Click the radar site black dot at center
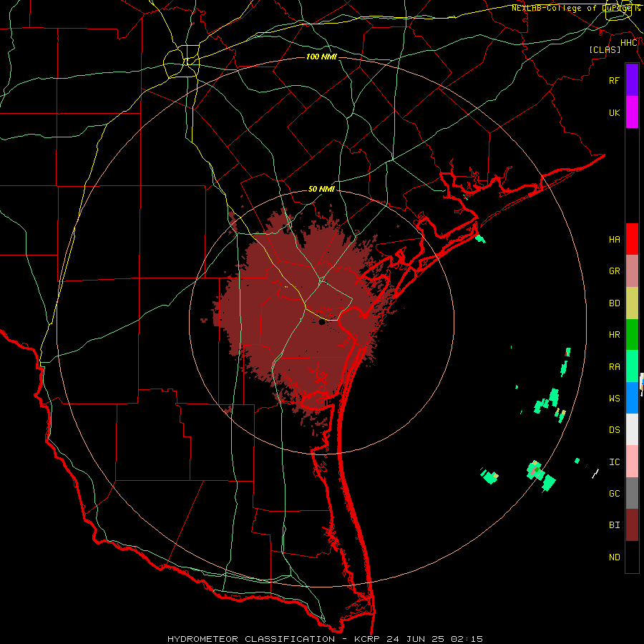The width and height of the screenshot is (644, 644). [x=321, y=323]
